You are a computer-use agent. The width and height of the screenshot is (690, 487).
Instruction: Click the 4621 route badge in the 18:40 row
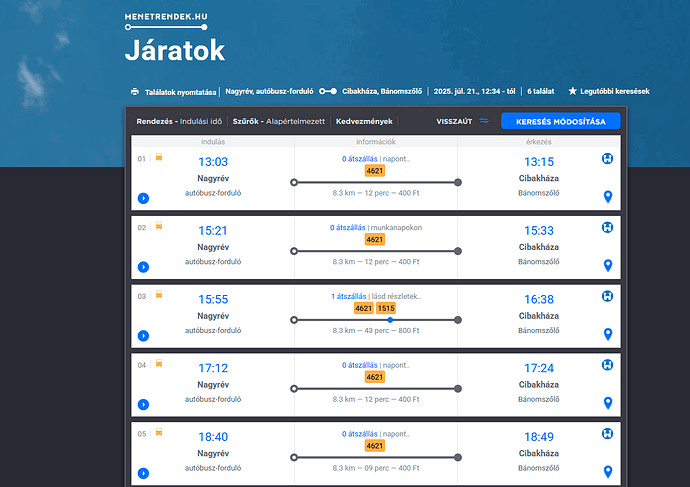click(375, 445)
